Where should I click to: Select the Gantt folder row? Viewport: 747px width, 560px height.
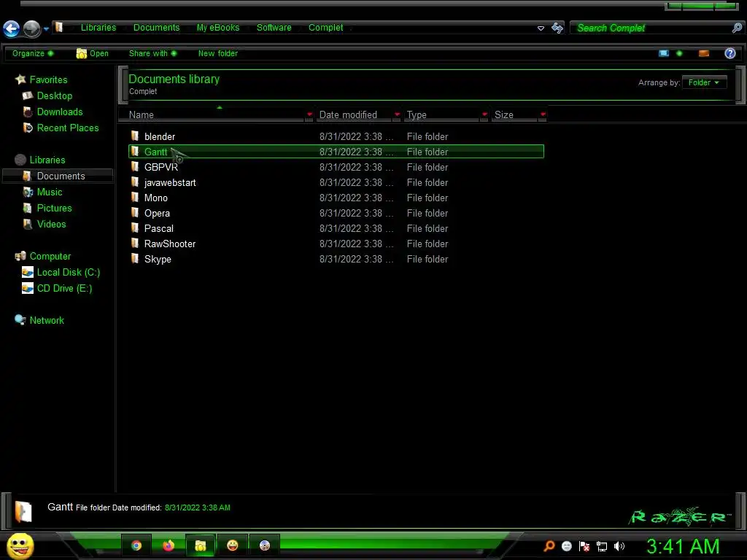pos(336,152)
